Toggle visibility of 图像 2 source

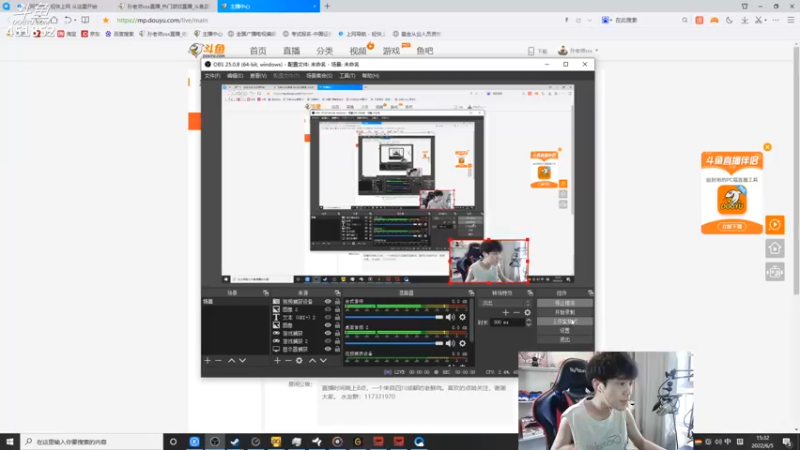point(328,309)
